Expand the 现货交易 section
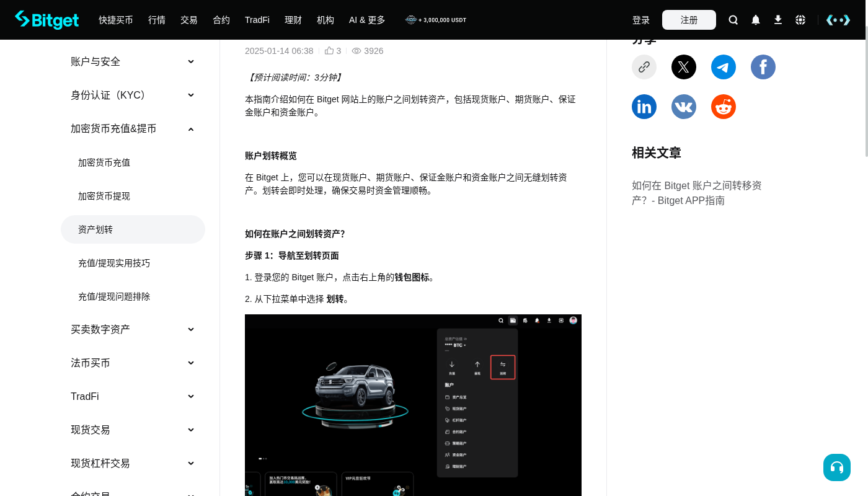868x496 pixels. 133,430
